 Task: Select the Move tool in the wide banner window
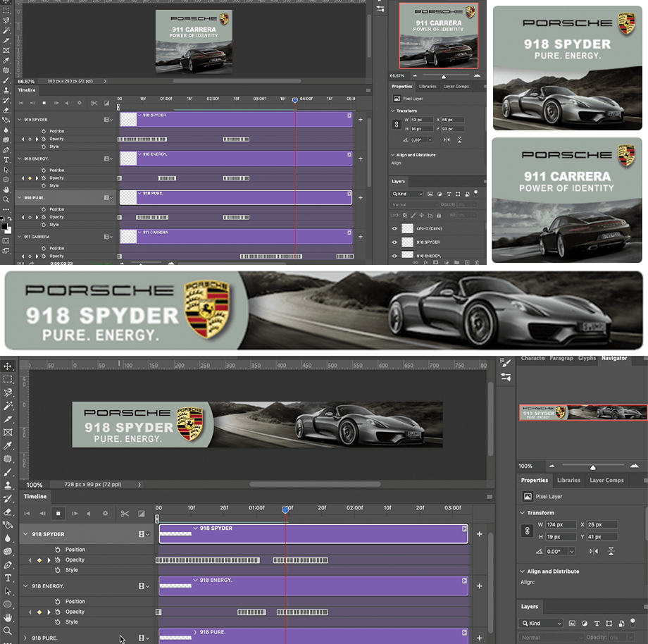click(x=8, y=366)
